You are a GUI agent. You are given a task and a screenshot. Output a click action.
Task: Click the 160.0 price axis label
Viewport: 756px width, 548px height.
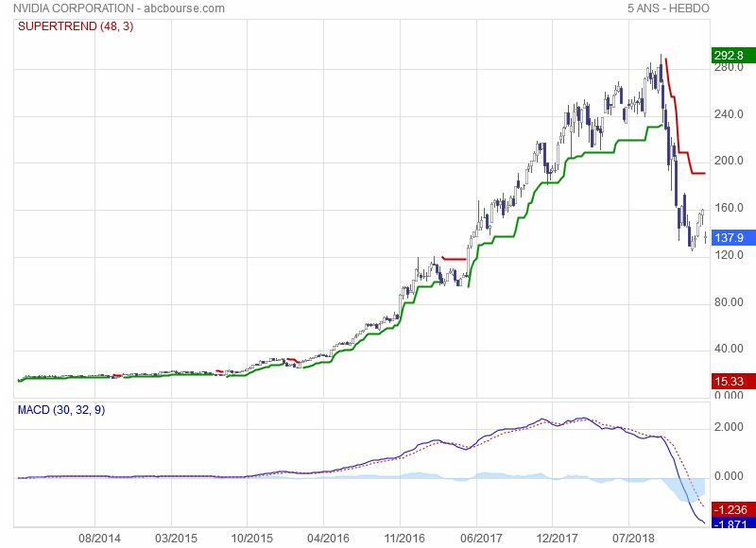point(729,208)
